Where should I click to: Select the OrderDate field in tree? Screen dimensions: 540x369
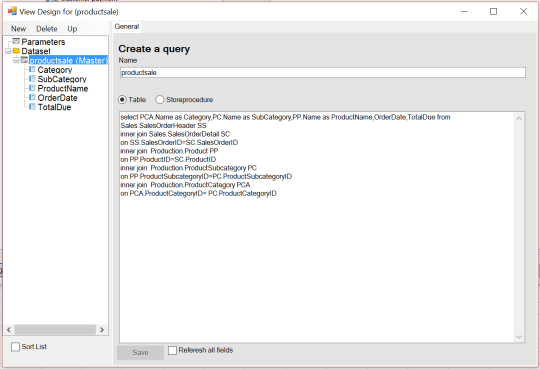click(x=58, y=98)
